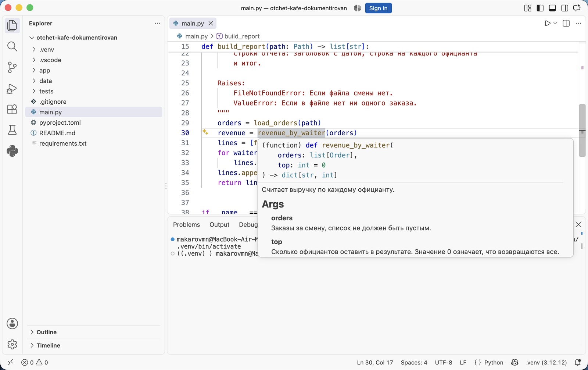Viewport: 588px width, 370px height.
Task: Open the notifications bell
Action: (x=578, y=362)
